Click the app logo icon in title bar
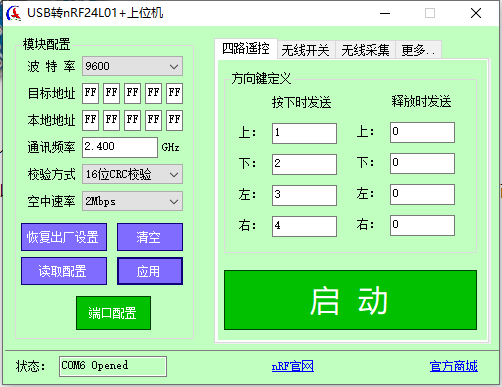502x387 pixels. 14,13
